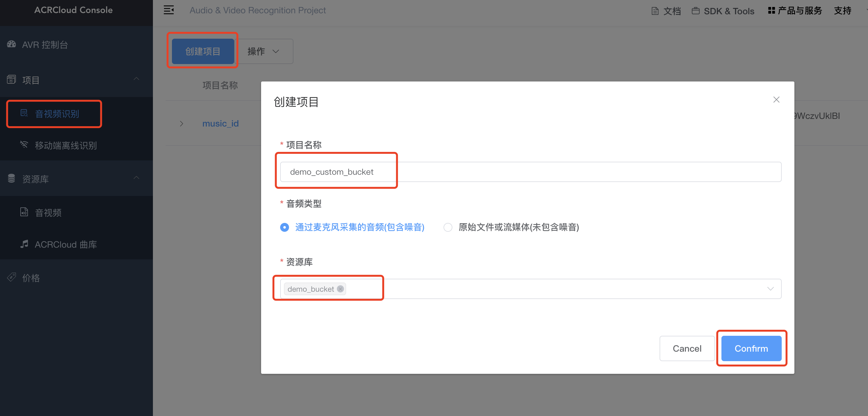
Task: Expand the music_id project row
Action: pyautogui.click(x=181, y=124)
